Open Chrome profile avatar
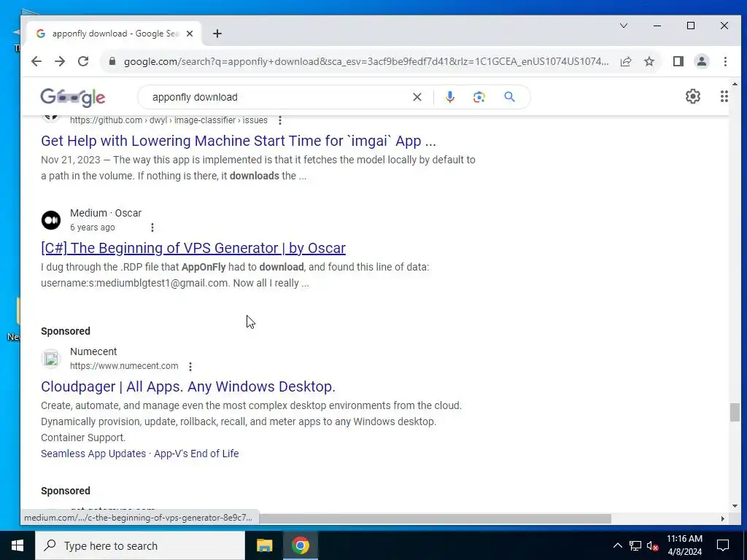747x560 pixels. point(702,61)
